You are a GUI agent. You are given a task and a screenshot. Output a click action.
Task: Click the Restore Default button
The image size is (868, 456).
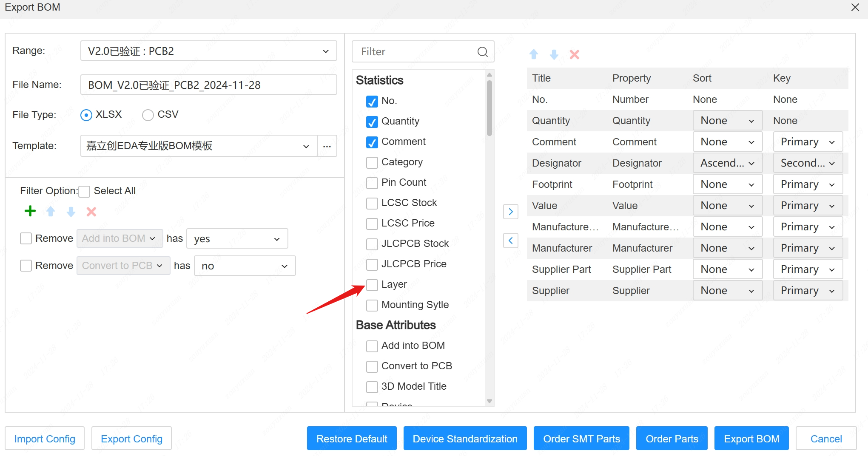(x=351, y=439)
